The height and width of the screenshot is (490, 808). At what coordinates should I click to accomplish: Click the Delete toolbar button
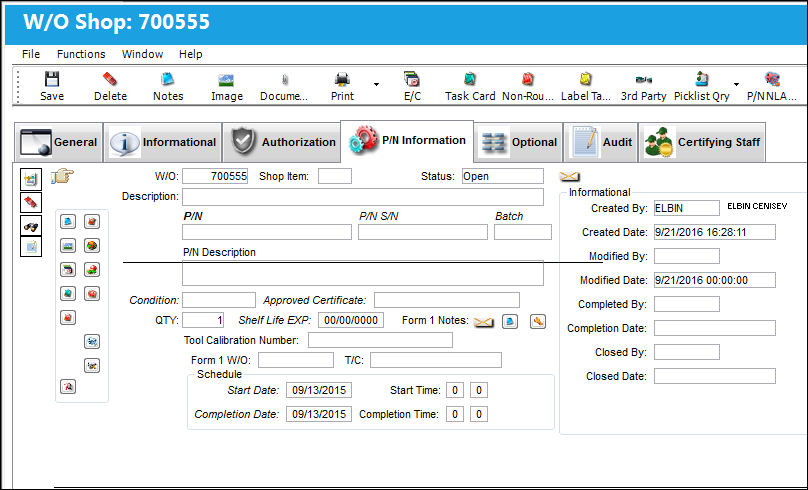[x=110, y=86]
